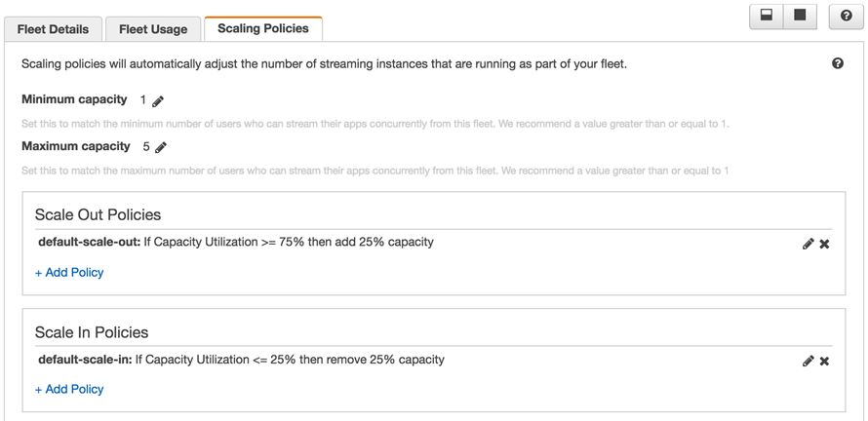Click the top-right help button
868x421 pixels.
tap(846, 17)
